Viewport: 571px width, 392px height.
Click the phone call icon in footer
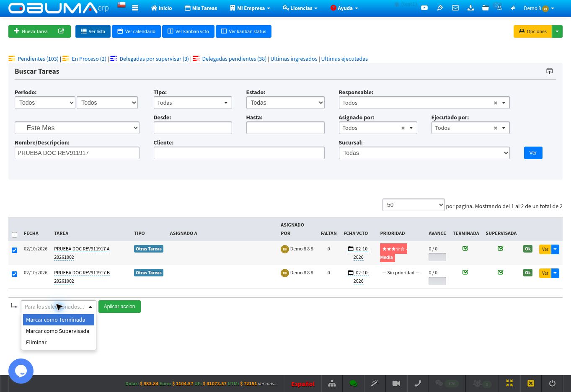pyautogui.click(x=418, y=383)
